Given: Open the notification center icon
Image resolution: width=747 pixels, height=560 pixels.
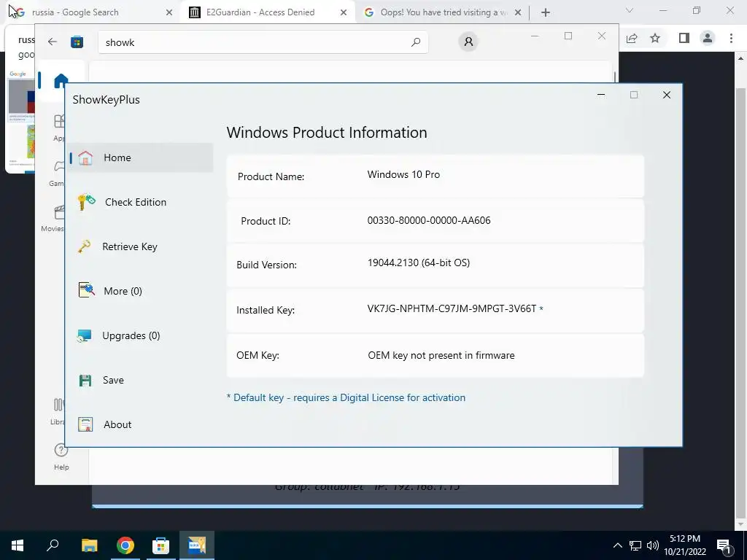Looking at the screenshot, I should 724,546.
